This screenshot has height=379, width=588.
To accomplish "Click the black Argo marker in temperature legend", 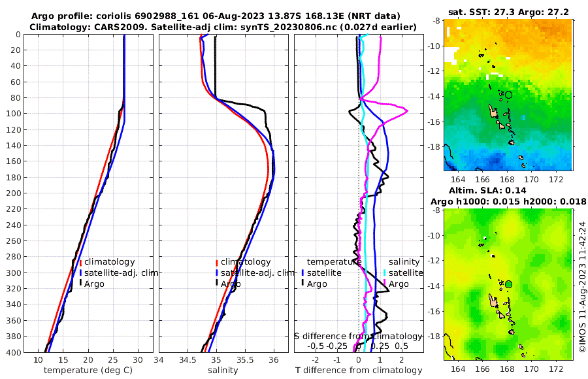I will click(80, 282).
